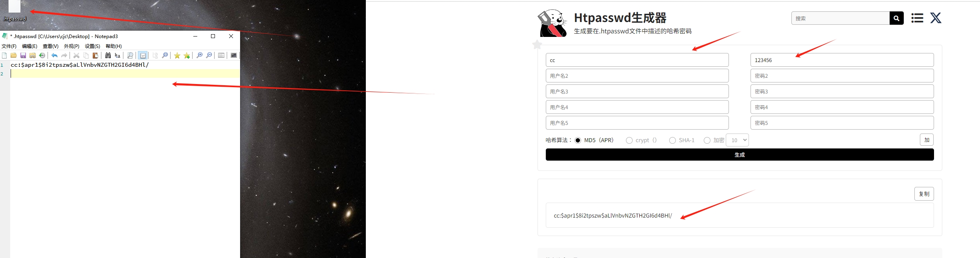
Task: Click the generated hash output text
Action: point(613,216)
